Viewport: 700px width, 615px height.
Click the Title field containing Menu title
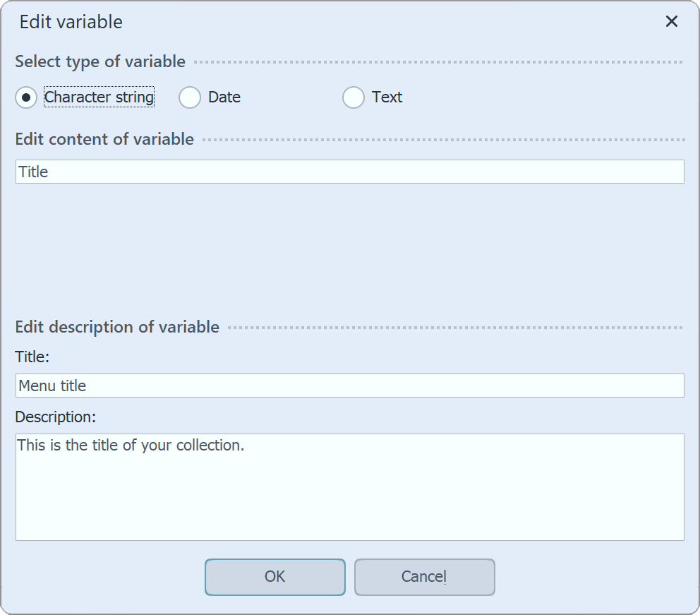point(350,386)
